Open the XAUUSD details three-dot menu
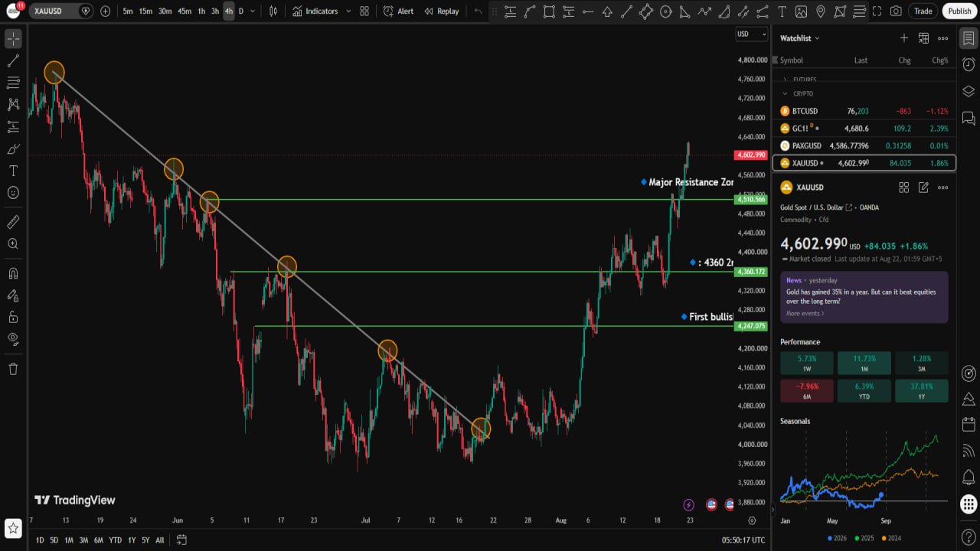This screenshot has width=980, height=551. click(x=943, y=187)
